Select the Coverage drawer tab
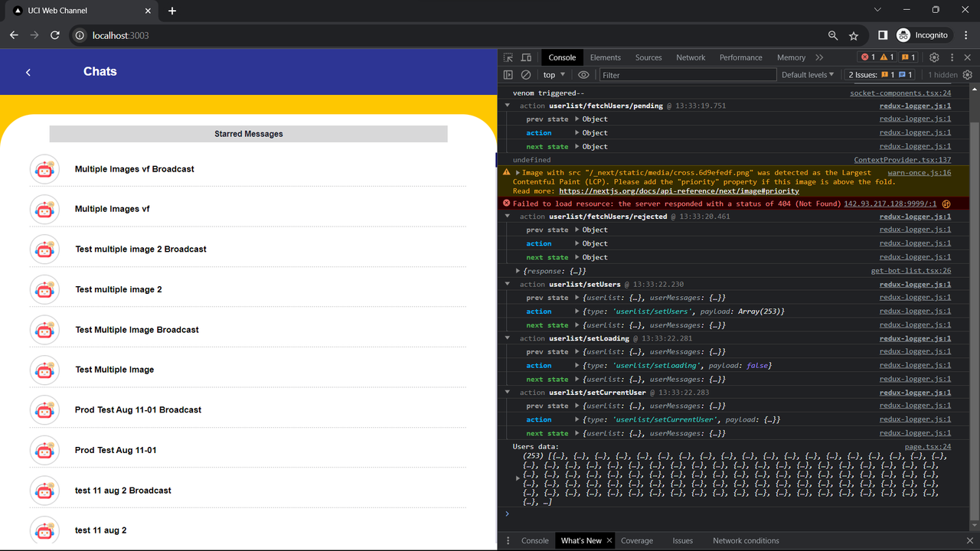The image size is (980, 551). (x=637, y=540)
